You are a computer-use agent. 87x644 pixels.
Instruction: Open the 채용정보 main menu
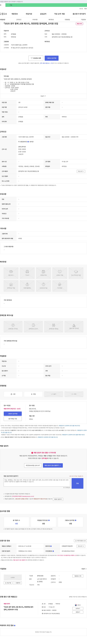[15, 14]
